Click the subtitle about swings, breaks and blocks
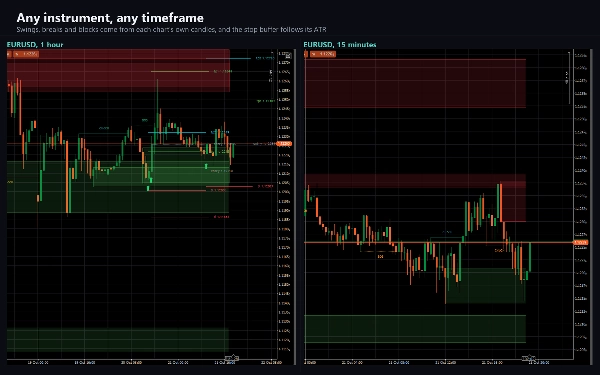 coord(171,29)
